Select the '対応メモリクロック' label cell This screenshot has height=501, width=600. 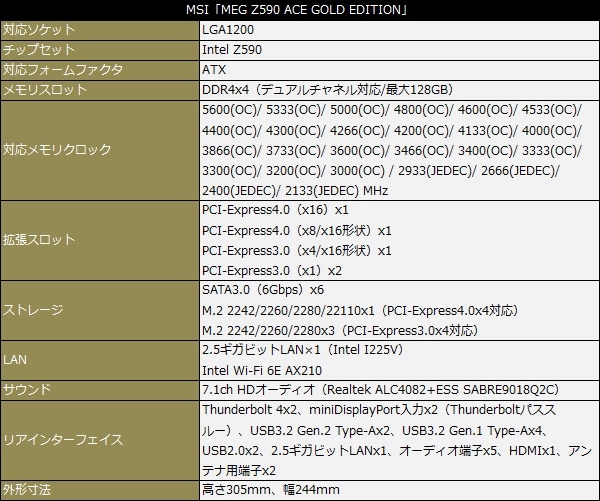tap(99, 150)
